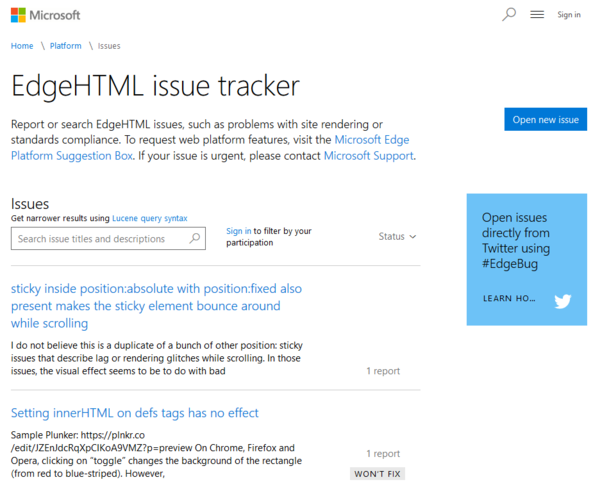
Task: Open Setting innerHTML on defs tags issue
Action: [135, 413]
